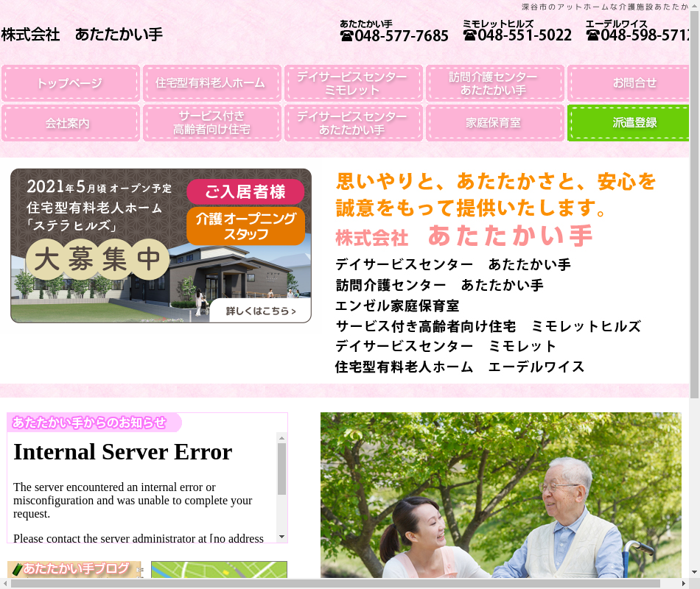This screenshot has width=700, height=589.
Task: Go to the 住宅型有料老人ホーム page
Action: [211, 83]
